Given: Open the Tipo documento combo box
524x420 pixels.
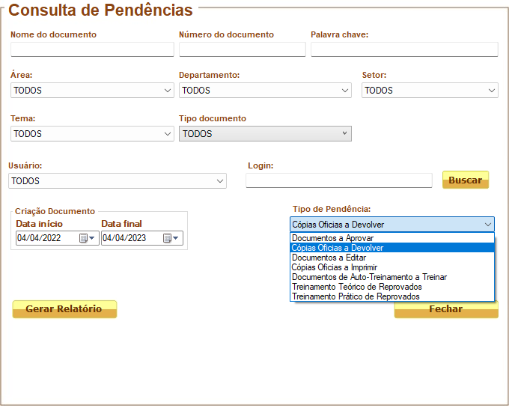Looking at the screenshot, I should pyautogui.click(x=265, y=134).
